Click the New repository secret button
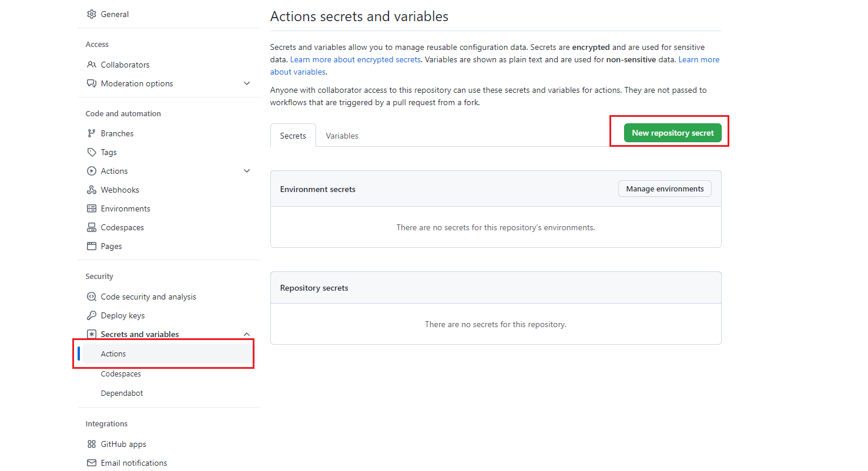 coord(672,133)
